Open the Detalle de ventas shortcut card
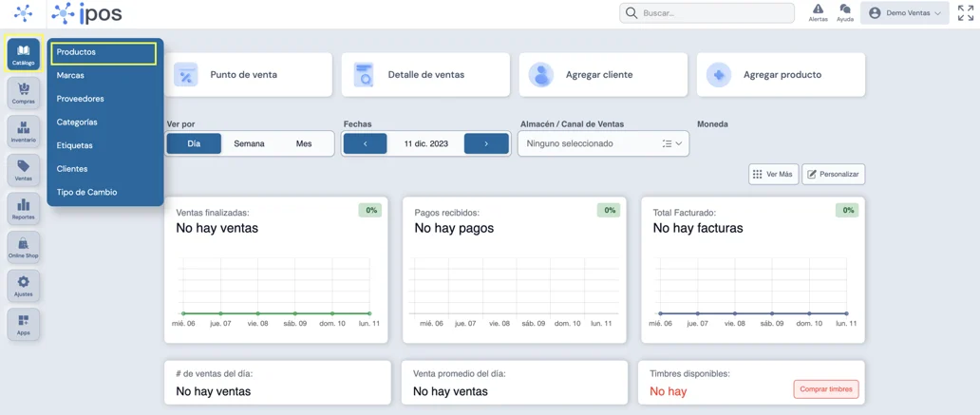The height and width of the screenshot is (415, 980). [425, 74]
